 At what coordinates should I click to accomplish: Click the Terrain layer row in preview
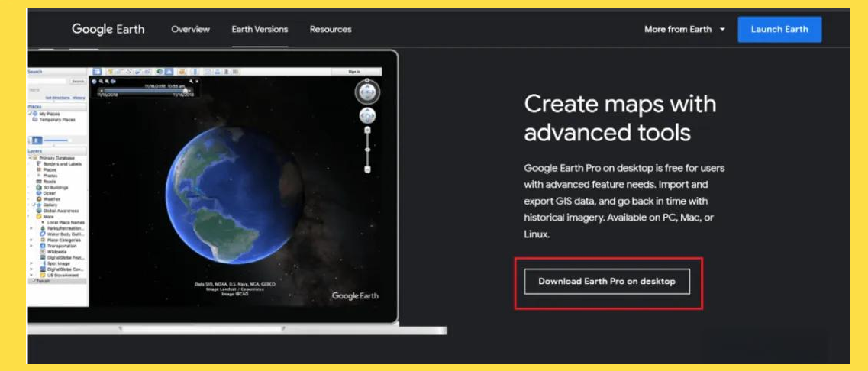(x=57, y=281)
